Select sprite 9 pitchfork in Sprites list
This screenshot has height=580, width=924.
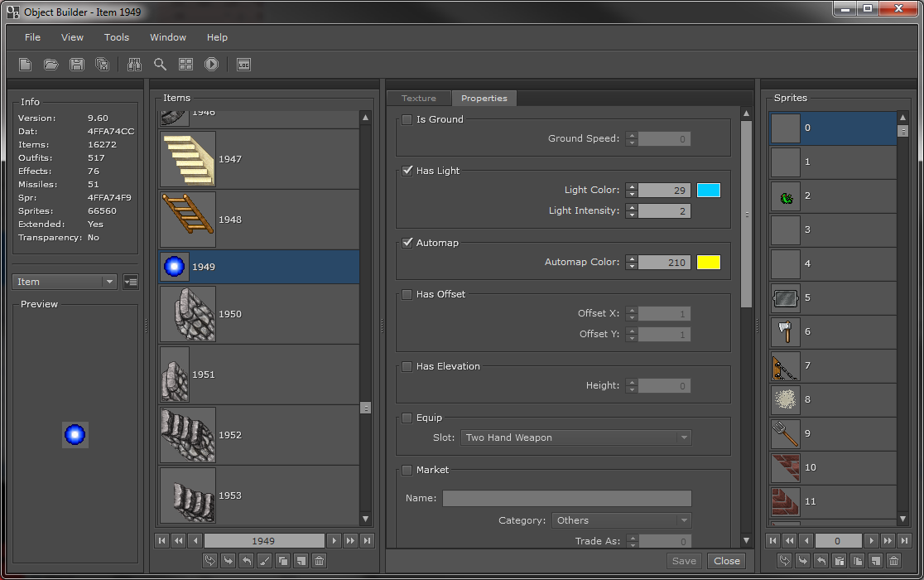(x=833, y=434)
